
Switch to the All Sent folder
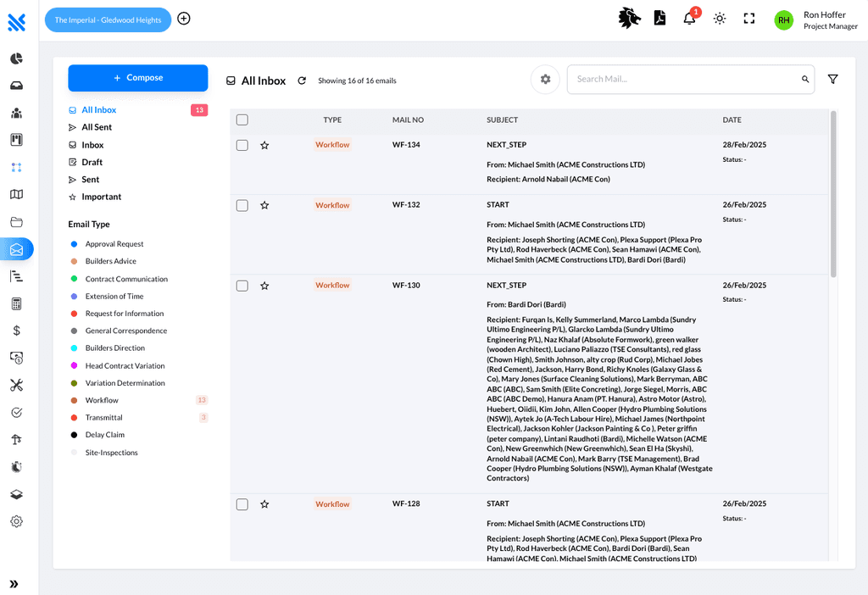(x=95, y=127)
